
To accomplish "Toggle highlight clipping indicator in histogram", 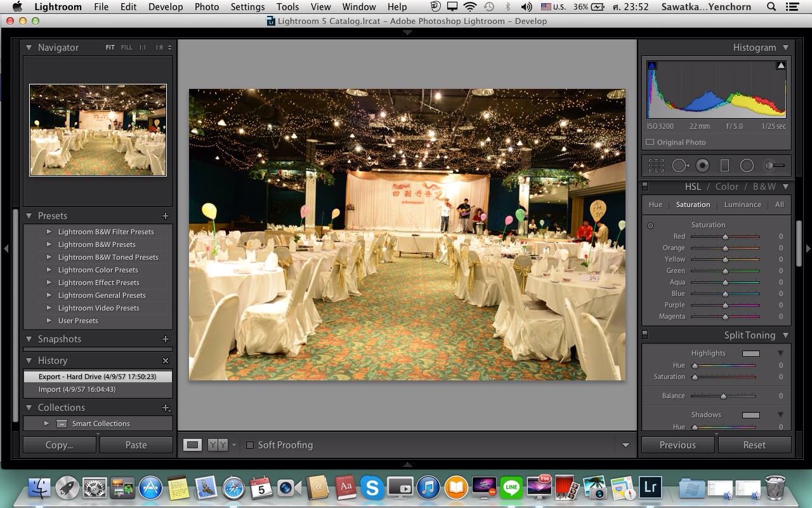I will click(781, 65).
